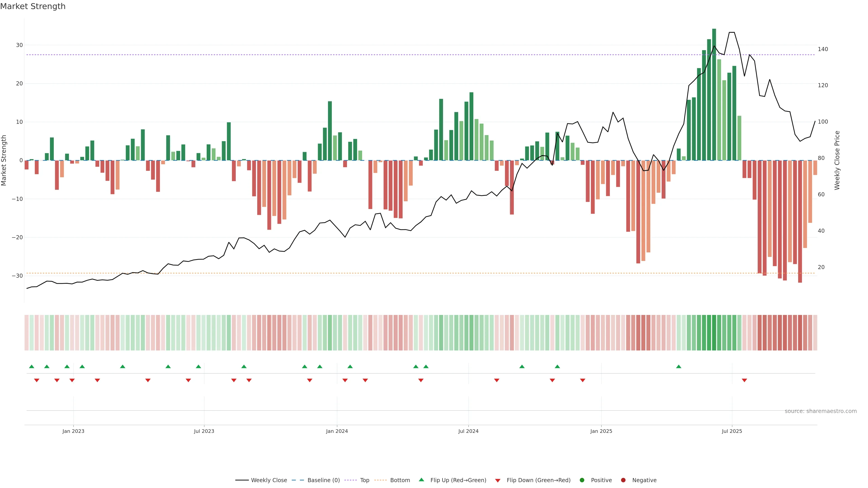Click the red Negative circle legend marker
The image size is (868, 488).
[623, 480]
